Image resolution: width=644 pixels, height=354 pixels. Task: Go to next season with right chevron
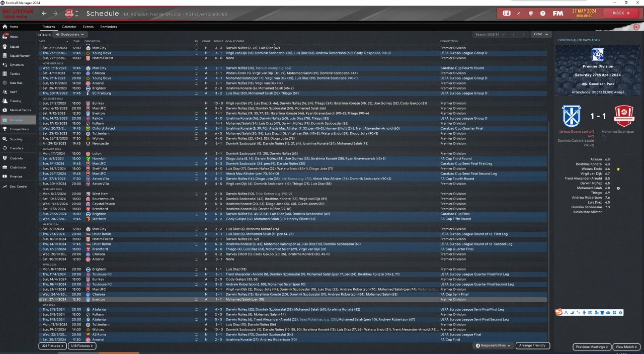coord(523,34)
